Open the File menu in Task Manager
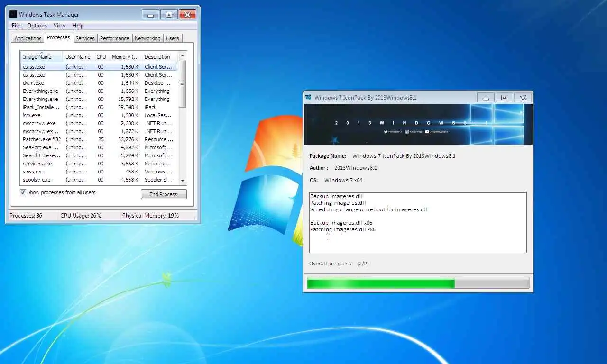 pos(16,26)
